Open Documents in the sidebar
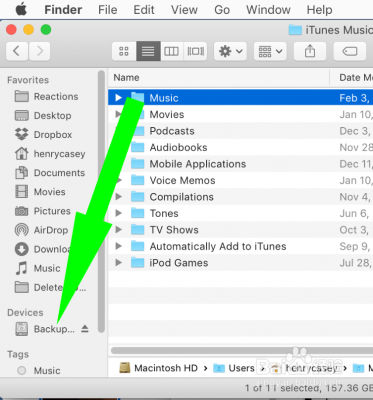This screenshot has height=400, width=373. pos(50,173)
